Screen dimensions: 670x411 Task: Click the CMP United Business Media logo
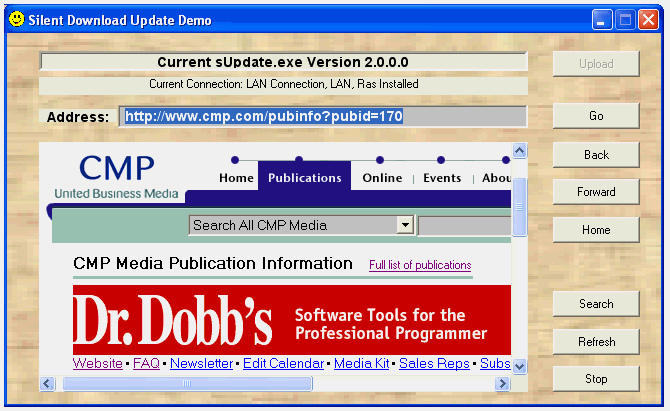coord(117,176)
